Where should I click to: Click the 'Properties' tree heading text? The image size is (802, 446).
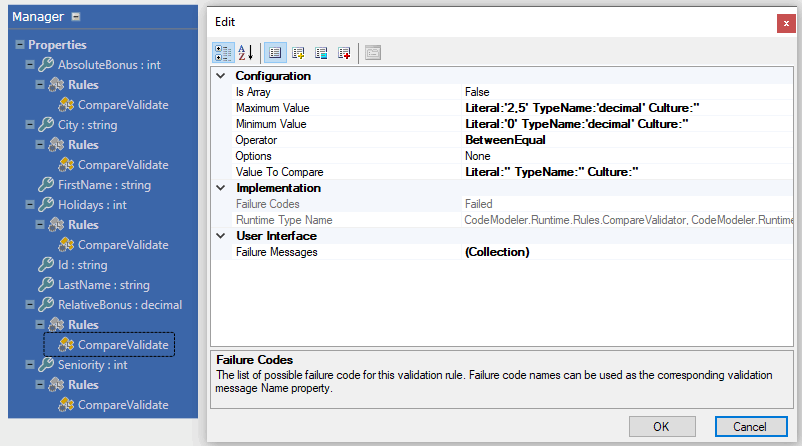click(57, 44)
